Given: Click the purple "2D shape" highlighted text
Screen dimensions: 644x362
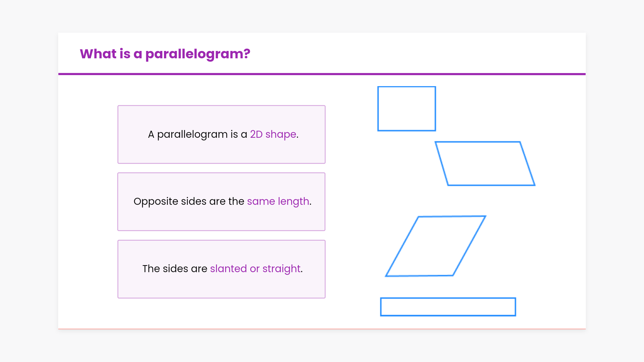Looking at the screenshot, I should coord(273,134).
